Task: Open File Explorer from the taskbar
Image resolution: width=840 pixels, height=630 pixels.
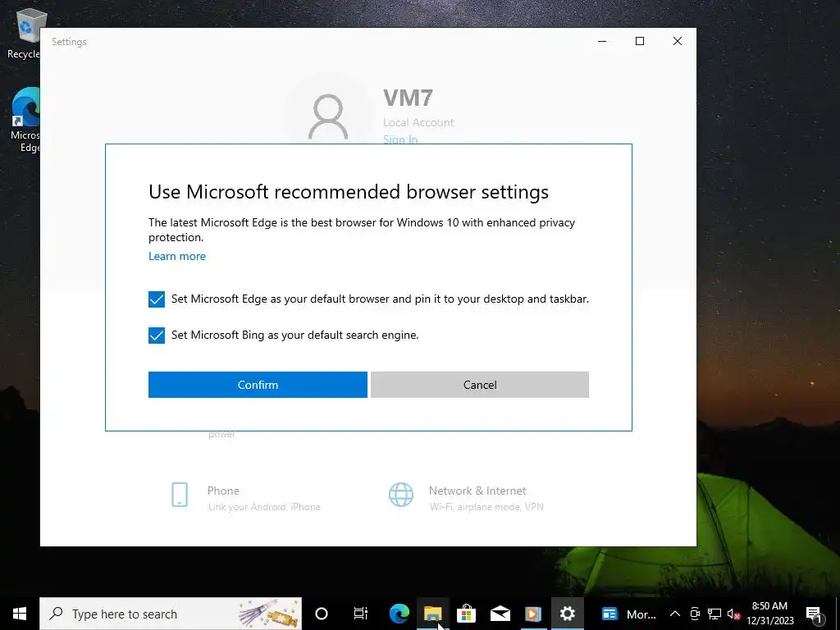Action: click(433, 614)
